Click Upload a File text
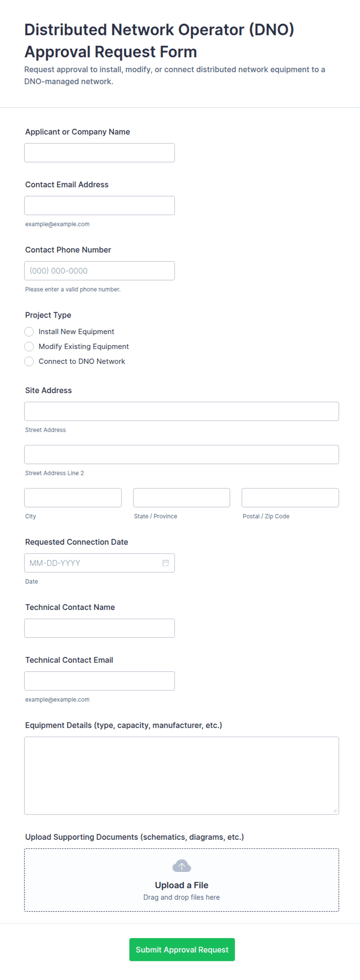This screenshot has height=980, width=360. [x=182, y=885]
